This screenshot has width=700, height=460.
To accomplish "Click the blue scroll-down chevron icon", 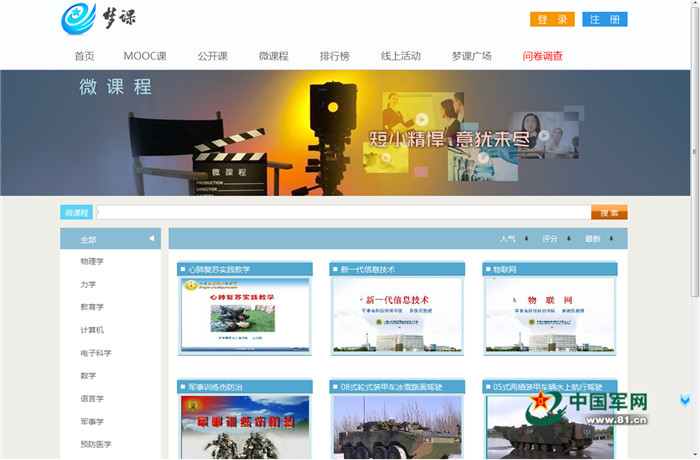I will point(685,400).
